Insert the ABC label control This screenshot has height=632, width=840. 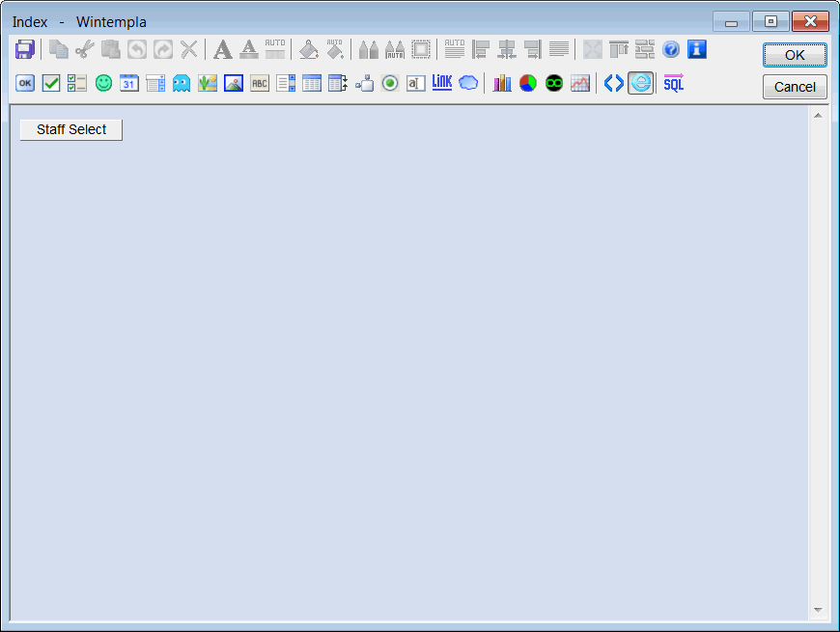coord(260,83)
